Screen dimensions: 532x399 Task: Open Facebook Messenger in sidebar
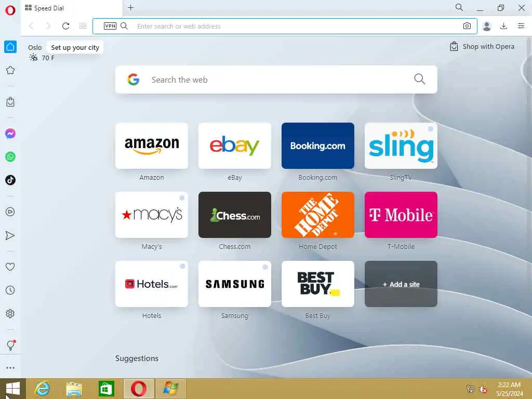coord(10,134)
